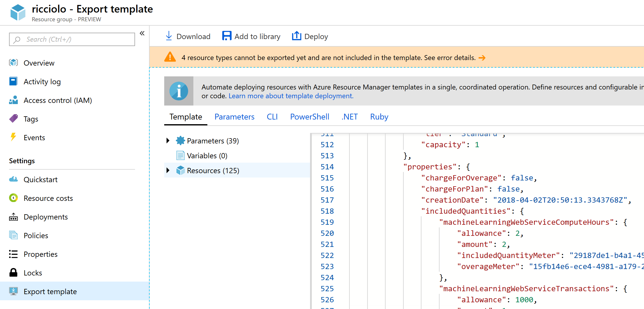Viewport: 644px width, 309px height.
Task: Click the Variables document icon in tree
Action: 181,155
